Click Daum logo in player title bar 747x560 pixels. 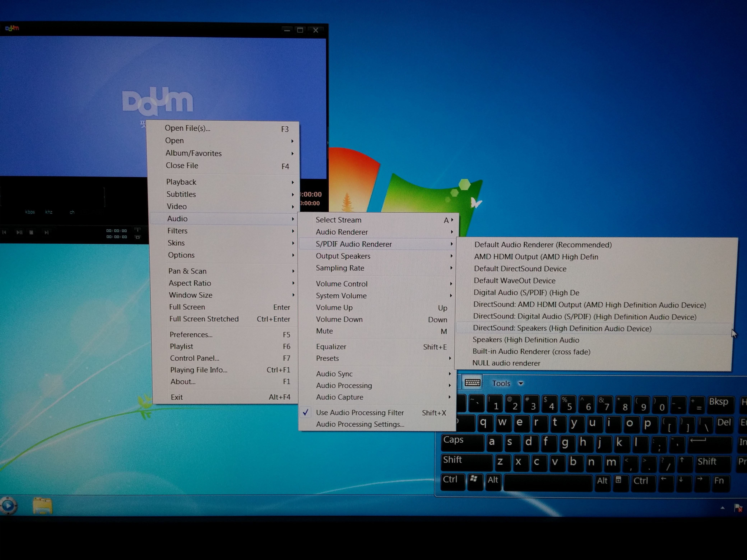12,28
